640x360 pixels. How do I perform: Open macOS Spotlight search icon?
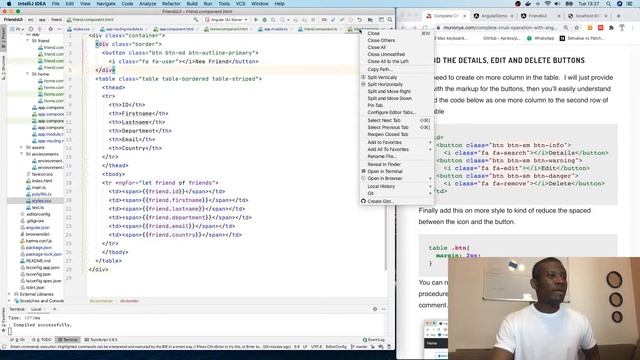pyautogui.click(x=609, y=4)
